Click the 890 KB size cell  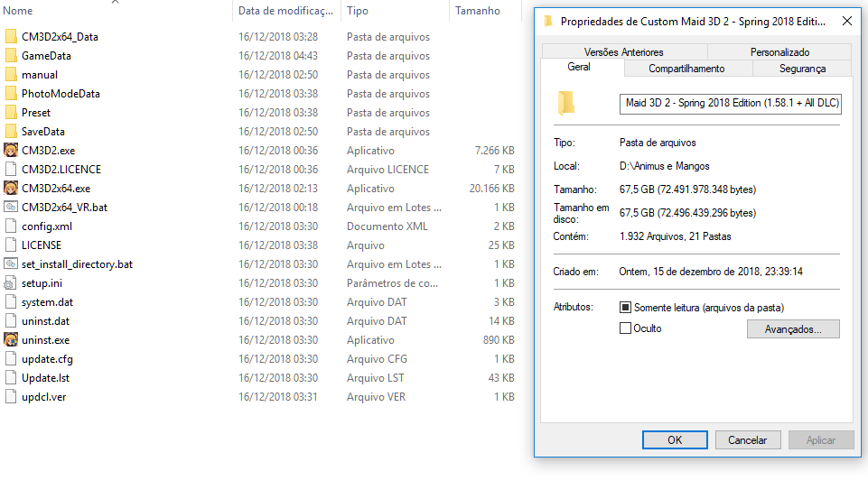click(x=499, y=339)
